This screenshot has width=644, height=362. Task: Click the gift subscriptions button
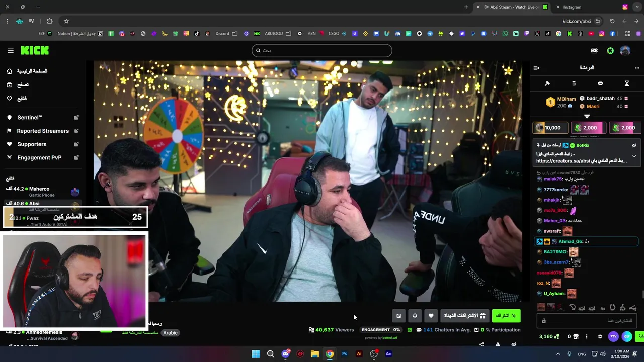point(464,316)
